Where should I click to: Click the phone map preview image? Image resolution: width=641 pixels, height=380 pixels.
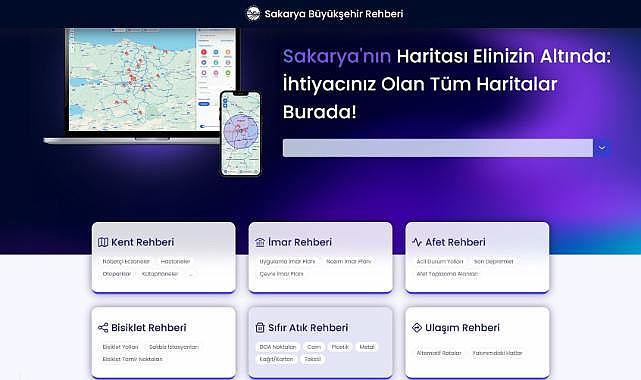pyautogui.click(x=240, y=134)
